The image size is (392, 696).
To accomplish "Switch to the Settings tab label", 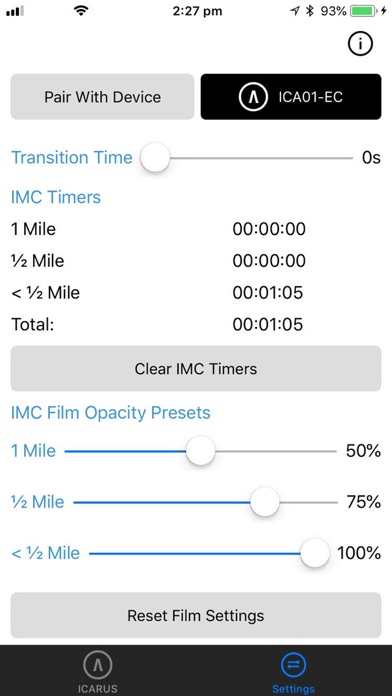I will point(293,689).
